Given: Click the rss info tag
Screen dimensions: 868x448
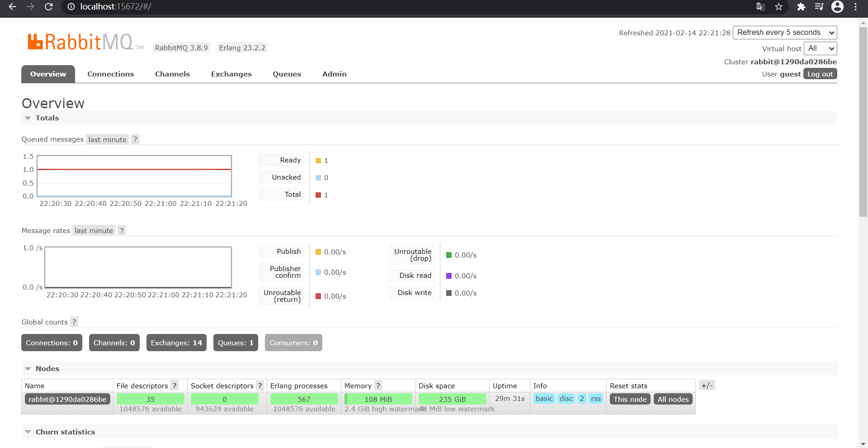Looking at the screenshot, I should pos(596,399).
